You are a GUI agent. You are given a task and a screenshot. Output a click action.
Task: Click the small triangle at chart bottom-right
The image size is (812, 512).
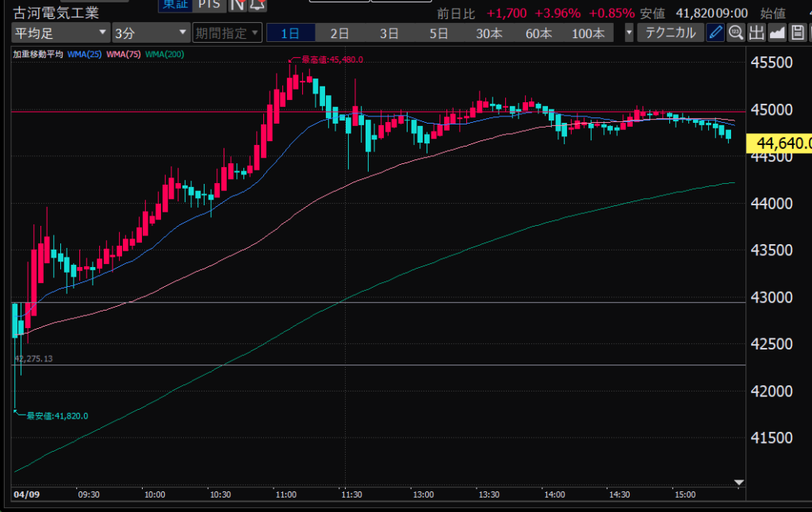pos(739,482)
